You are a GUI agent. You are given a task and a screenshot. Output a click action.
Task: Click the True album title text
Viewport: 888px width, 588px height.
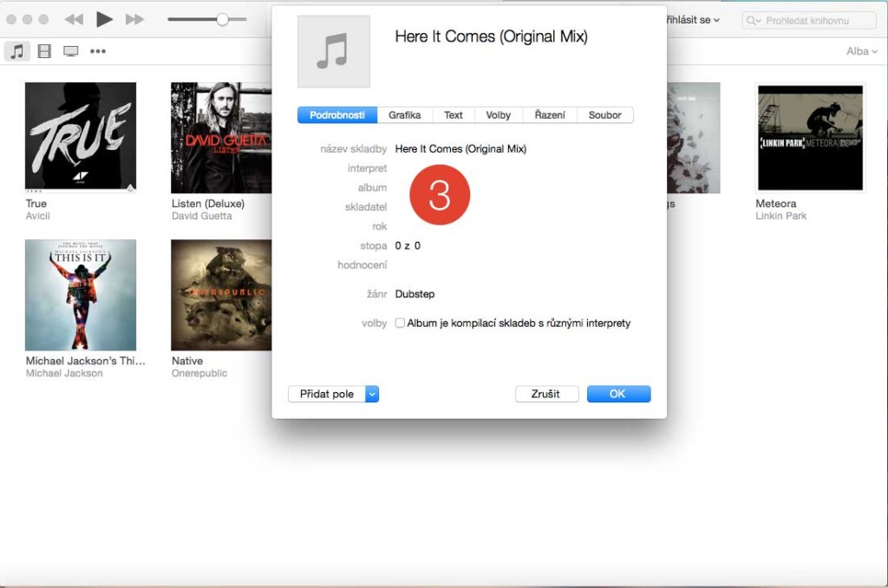(36, 203)
